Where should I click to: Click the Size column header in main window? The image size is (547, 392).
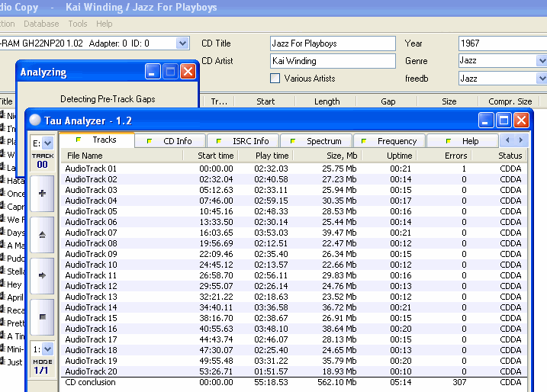[449, 101]
